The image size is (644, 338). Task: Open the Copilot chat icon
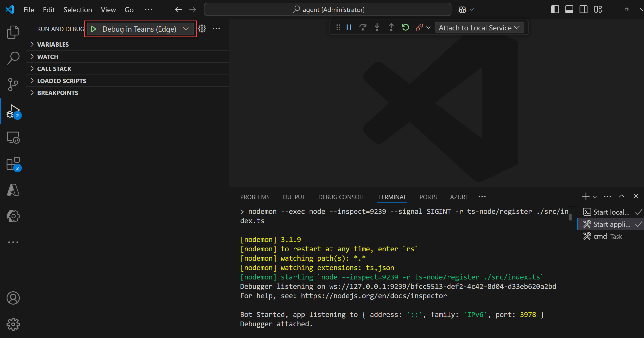(x=462, y=10)
